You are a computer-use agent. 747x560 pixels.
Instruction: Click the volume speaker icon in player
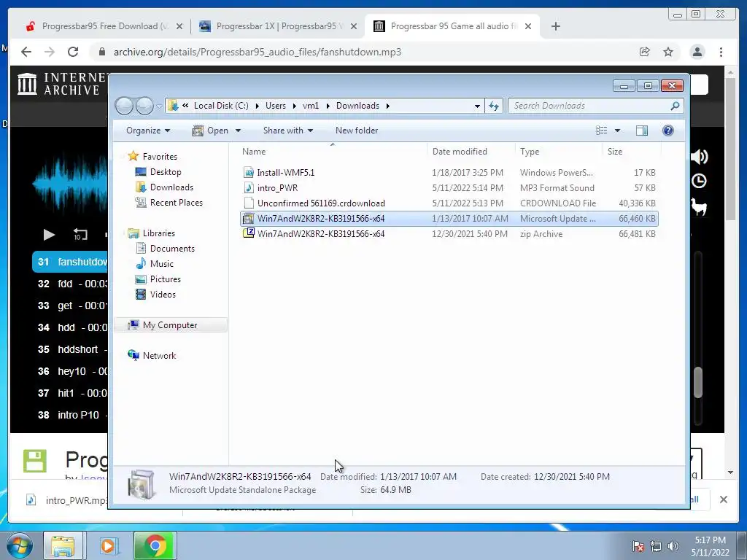pyautogui.click(x=700, y=156)
